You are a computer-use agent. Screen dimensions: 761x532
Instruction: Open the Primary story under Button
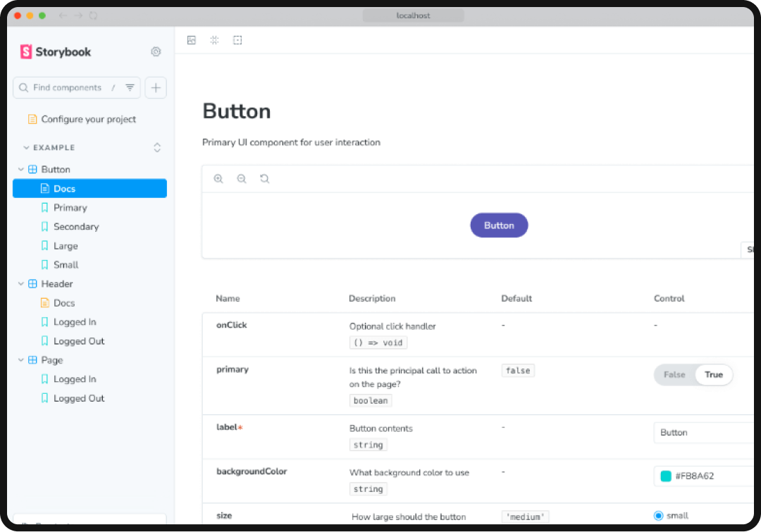pyautogui.click(x=70, y=207)
